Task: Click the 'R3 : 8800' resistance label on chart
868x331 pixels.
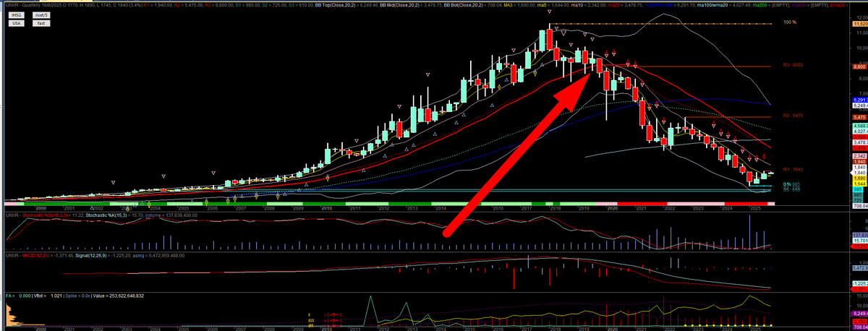Action: click(x=794, y=65)
